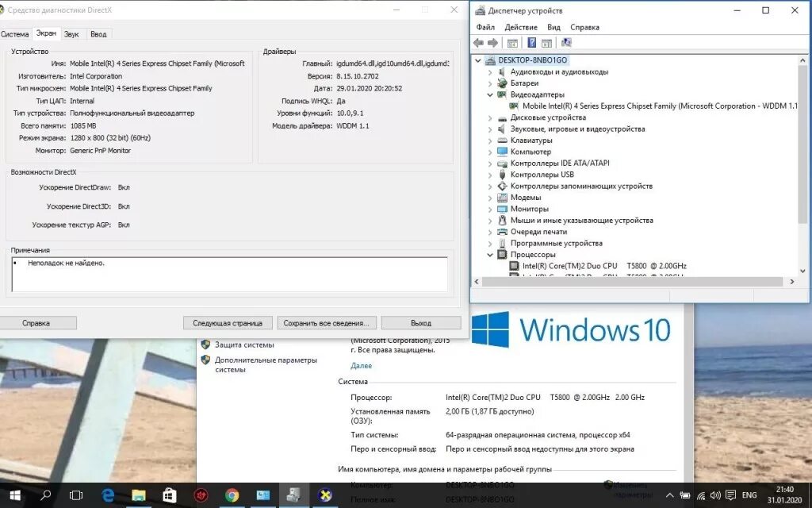Click the Forward arrow in Device Manager toolbar
The image size is (812, 508).
(493, 43)
